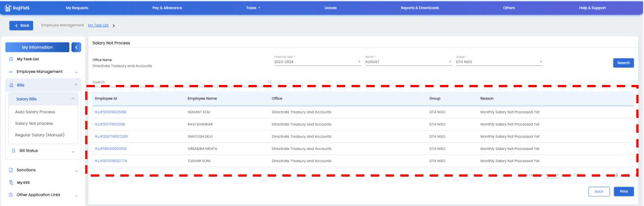Open the Financial Year dropdown
The width and height of the screenshot is (644, 206).
(x=317, y=62)
